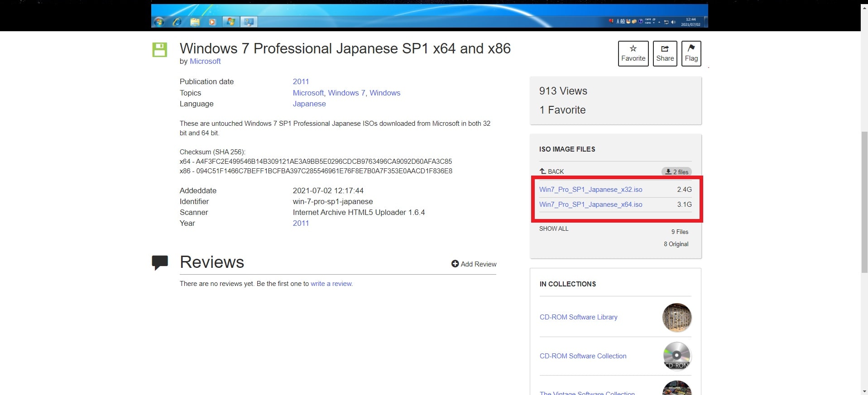Open the 8 Original link
The width and height of the screenshot is (868, 395).
click(x=676, y=244)
